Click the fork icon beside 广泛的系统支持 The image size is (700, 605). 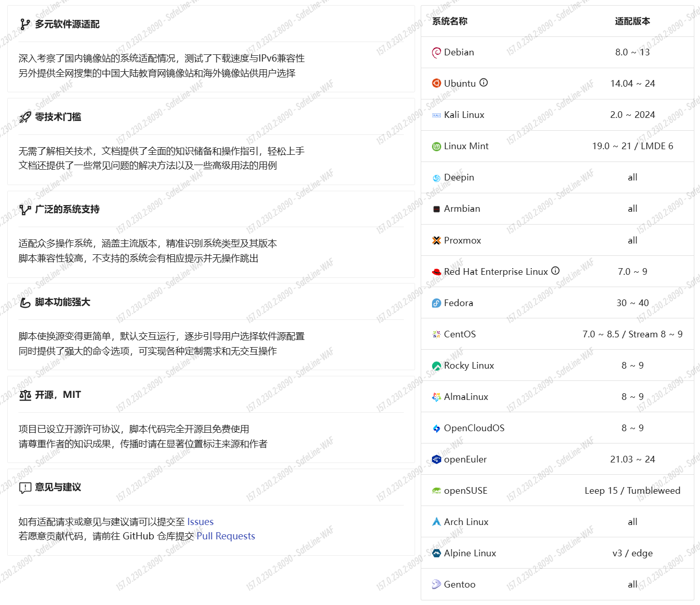click(25, 209)
